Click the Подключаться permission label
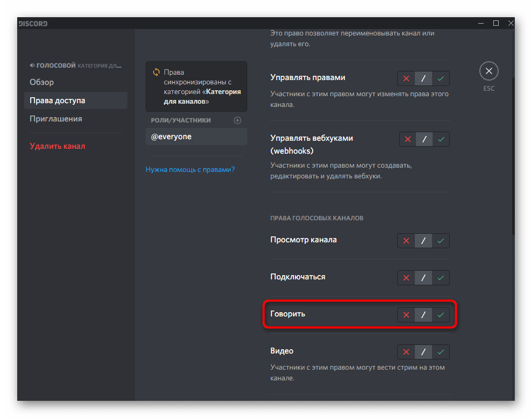532x418 pixels. pos(298,277)
